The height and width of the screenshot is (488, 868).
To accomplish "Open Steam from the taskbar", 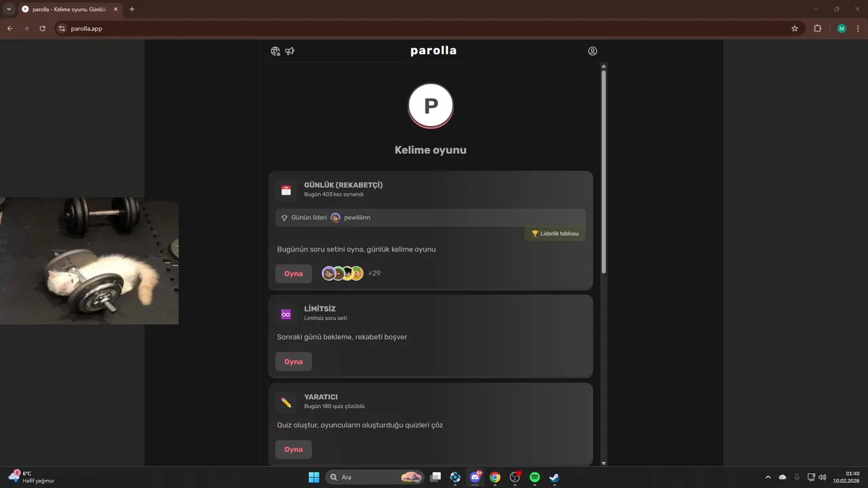I will tap(554, 477).
